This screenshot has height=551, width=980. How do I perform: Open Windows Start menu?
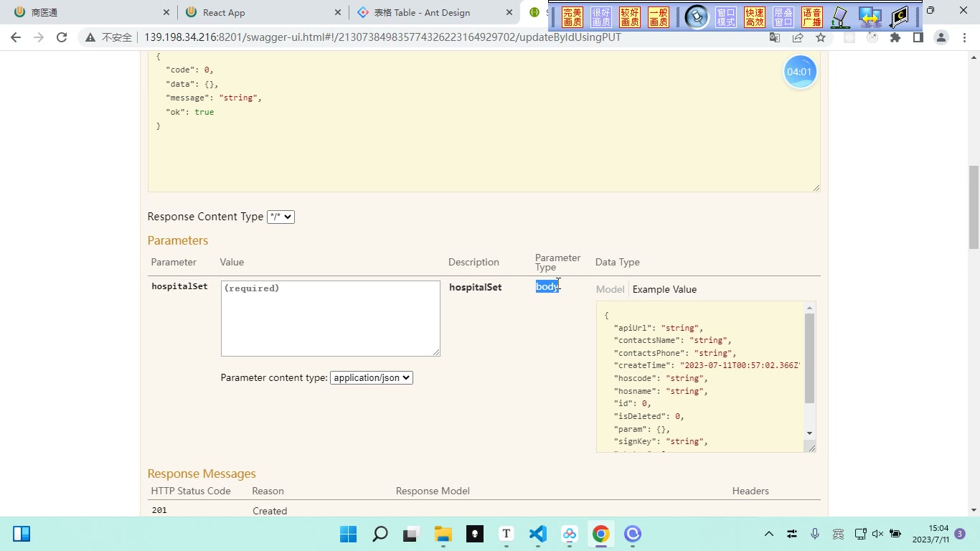348,534
